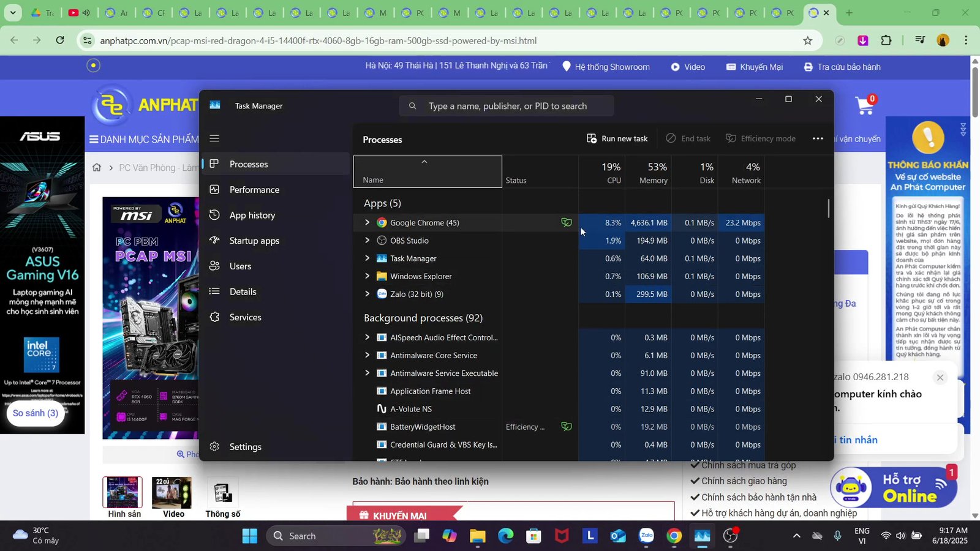Viewport: 980px width, 551px height.
Task: Click the bookmark star in address bar
Action: point(807,41)
